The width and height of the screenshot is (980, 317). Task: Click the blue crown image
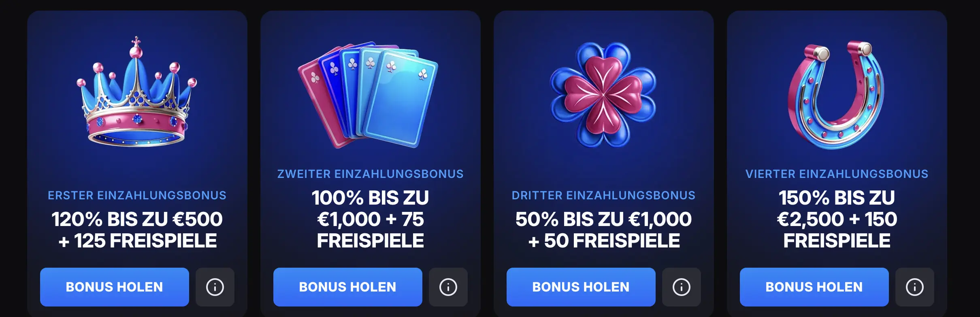tap(137, 92)
